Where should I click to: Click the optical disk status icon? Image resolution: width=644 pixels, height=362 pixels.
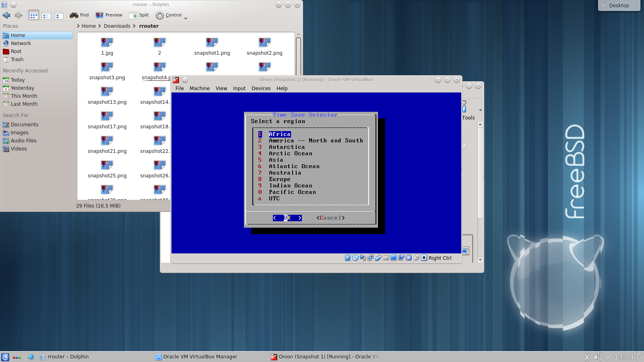point(355,258)
